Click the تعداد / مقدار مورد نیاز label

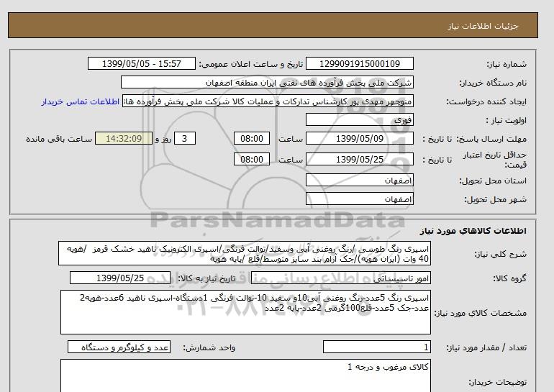(486, 348)
